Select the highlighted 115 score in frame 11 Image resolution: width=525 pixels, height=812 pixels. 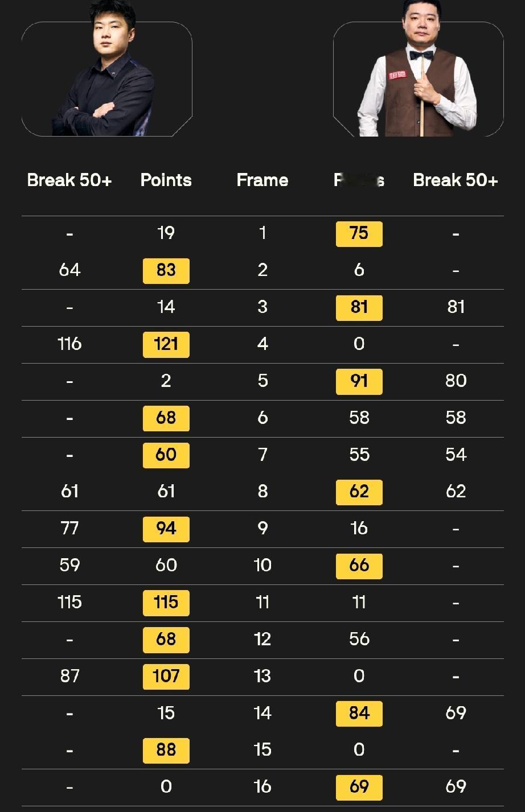point(166,603)
